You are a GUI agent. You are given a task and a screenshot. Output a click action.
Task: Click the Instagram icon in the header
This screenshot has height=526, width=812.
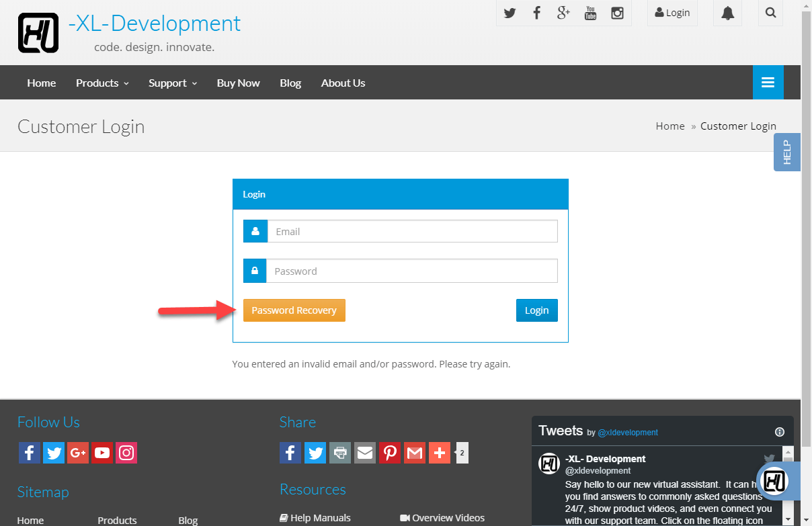(x=617, y=13)
